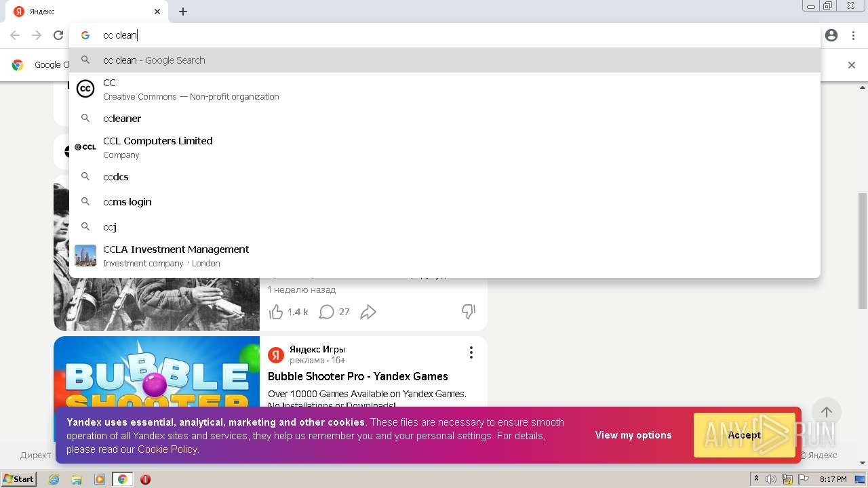The image size is (868, 488).
Task: Open the Windows Start menu
Action: pyautogui.click(x=19, y=479)
